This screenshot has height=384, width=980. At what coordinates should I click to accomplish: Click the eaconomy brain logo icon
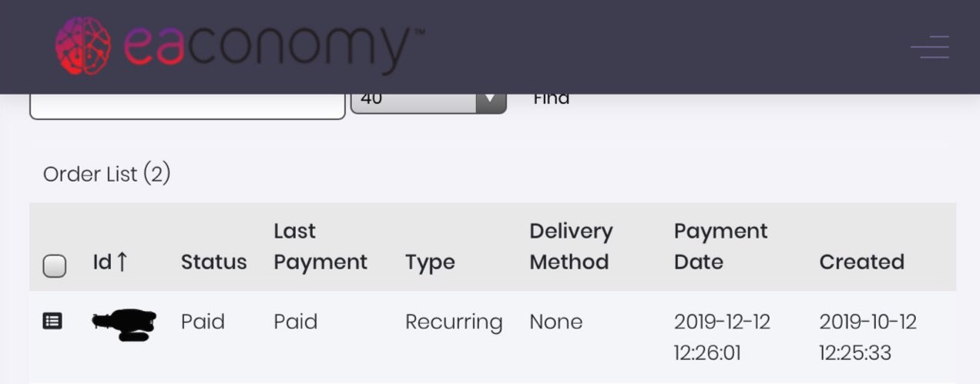(x=82, y=46)
